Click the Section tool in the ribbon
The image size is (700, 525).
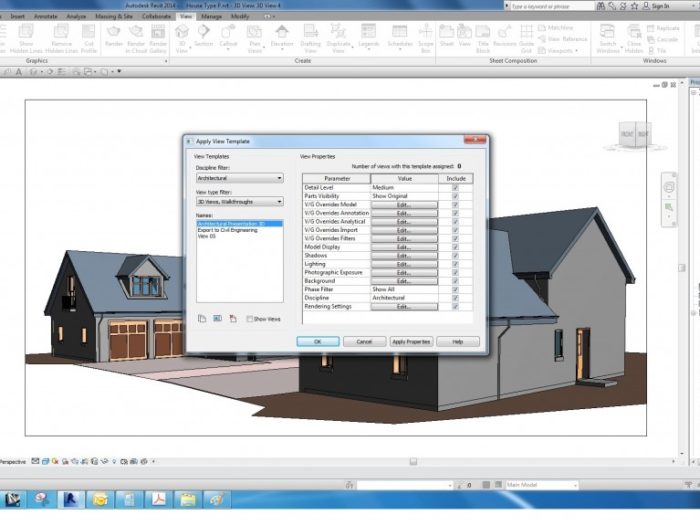click(x=203, y=39)
